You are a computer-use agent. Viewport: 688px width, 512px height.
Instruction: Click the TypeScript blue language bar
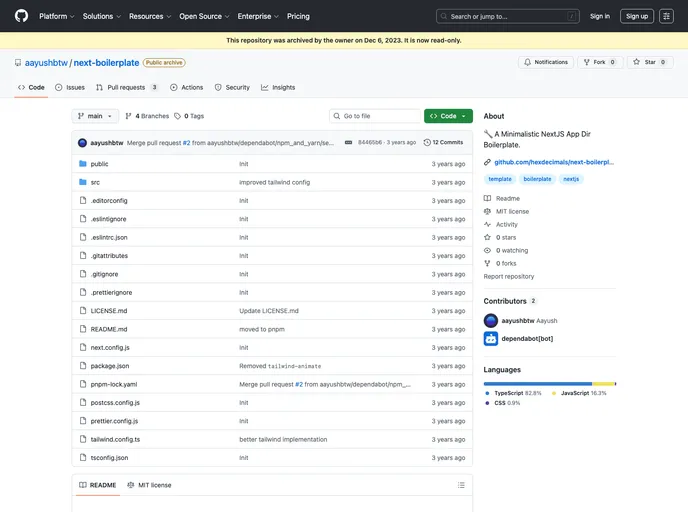(x=537, y=383)
